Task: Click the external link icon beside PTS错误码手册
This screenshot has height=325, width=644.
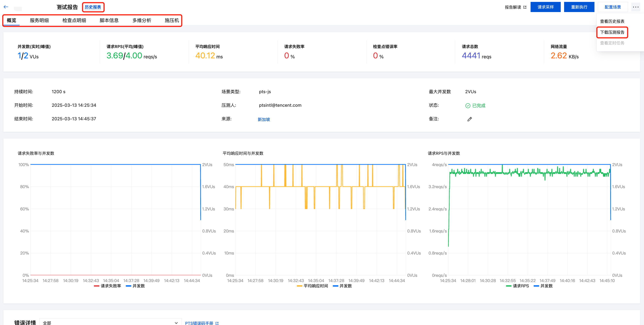Action: point(217,323)
